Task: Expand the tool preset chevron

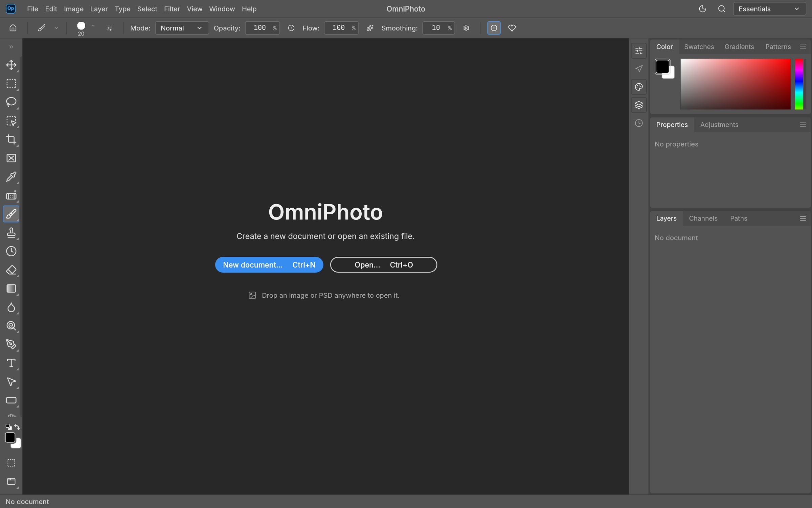Action: pos(56,28)
